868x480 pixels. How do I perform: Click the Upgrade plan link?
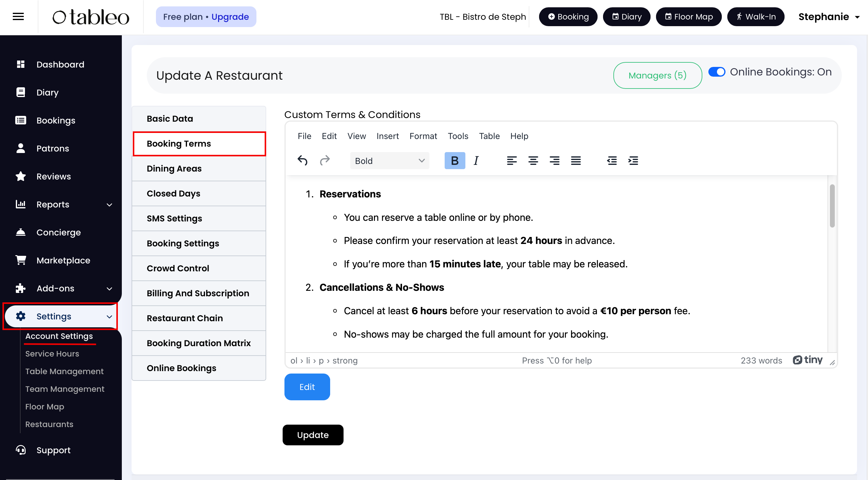point(230,16)
